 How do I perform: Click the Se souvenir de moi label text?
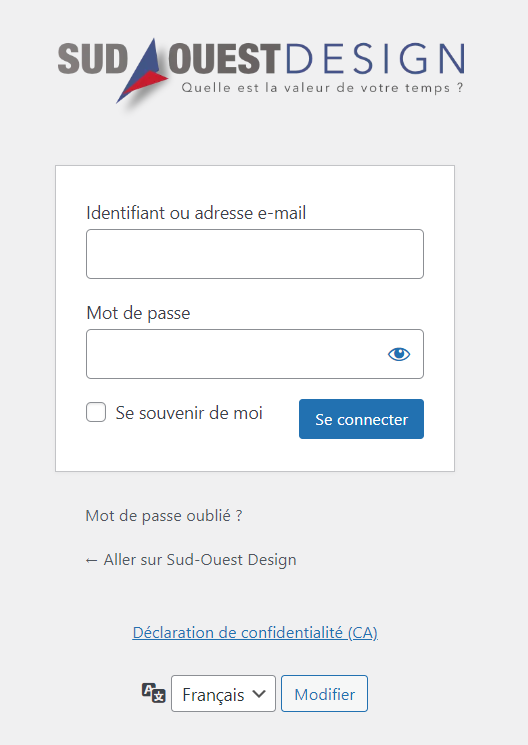(x=189, y=413)
